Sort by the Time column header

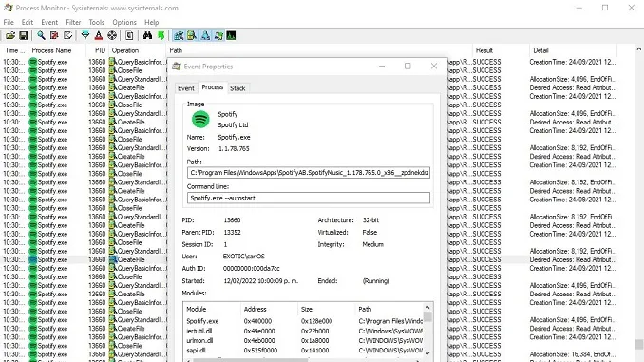click(14, 50)
